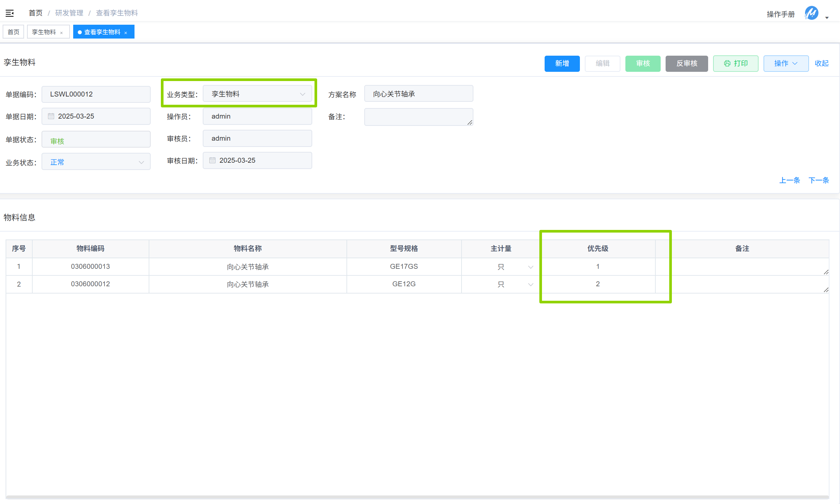Open the account dropdown caret near avatar

827,18
